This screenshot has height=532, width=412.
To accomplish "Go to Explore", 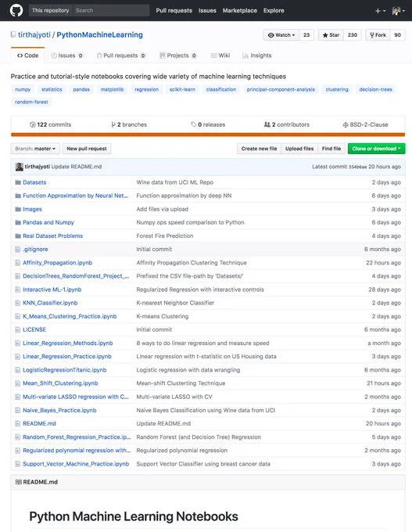I will click(x=274, y=10).
